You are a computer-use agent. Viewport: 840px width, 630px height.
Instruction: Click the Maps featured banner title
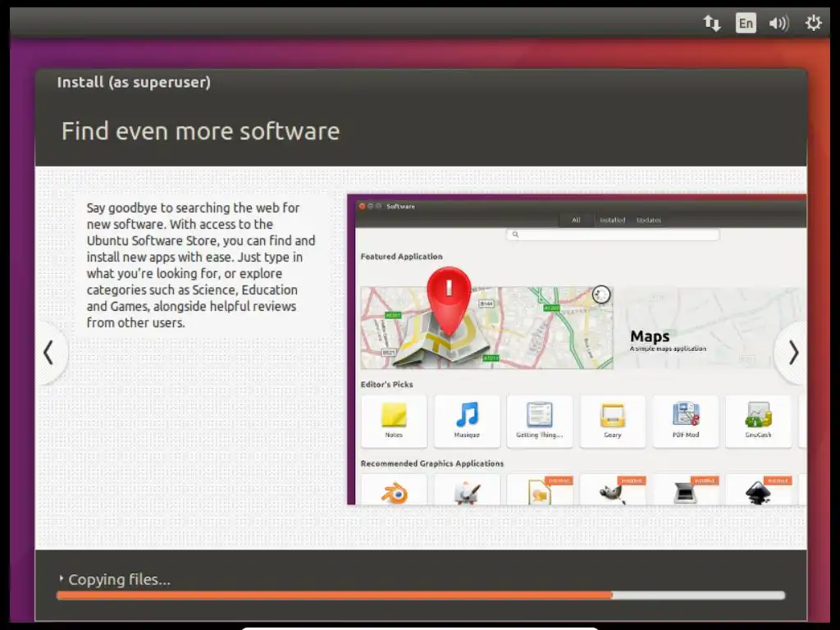click(650, 336)
